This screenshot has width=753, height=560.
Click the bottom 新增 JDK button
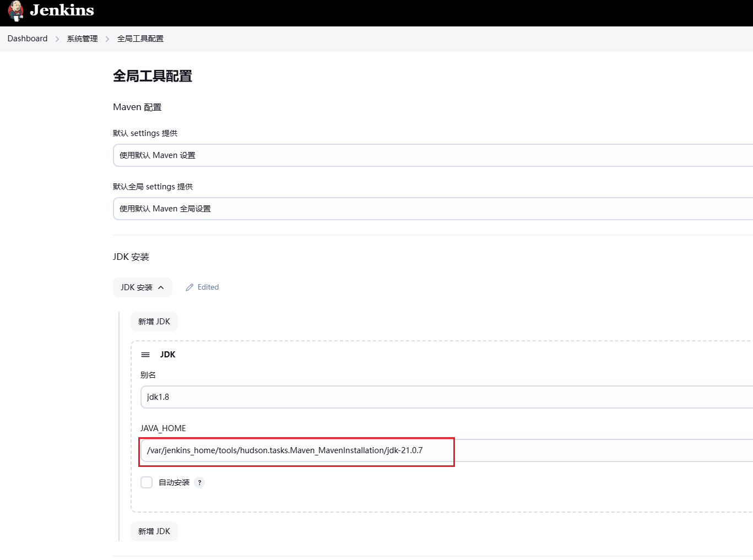coord(154,531)
